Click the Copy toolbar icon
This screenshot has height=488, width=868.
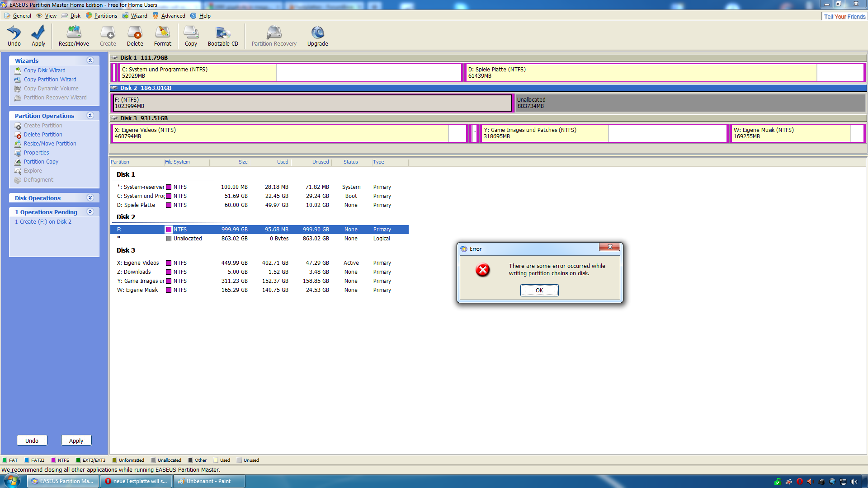tap(191, 36)
